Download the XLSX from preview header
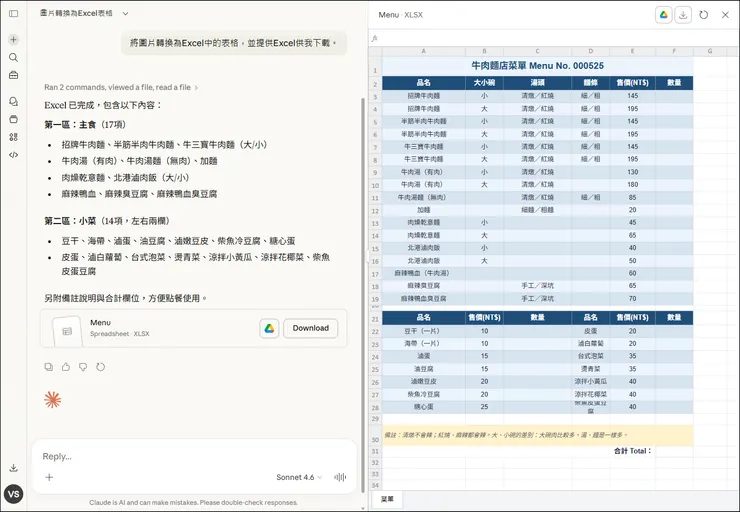This screenshot has width=740, height=512. pos(683,15)
